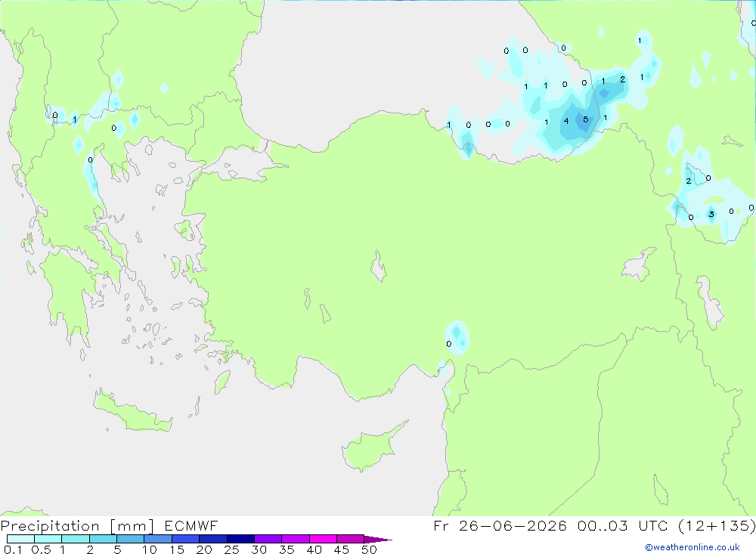
Task: Click the 30–35 mm purple legend swatch
Action: pyautogui.click(x=268, y=539)
